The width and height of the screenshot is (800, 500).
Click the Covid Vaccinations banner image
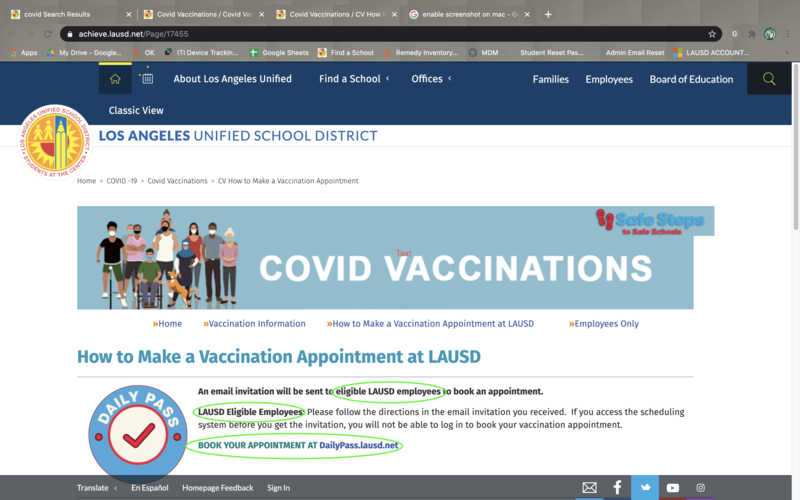(385, 258)
